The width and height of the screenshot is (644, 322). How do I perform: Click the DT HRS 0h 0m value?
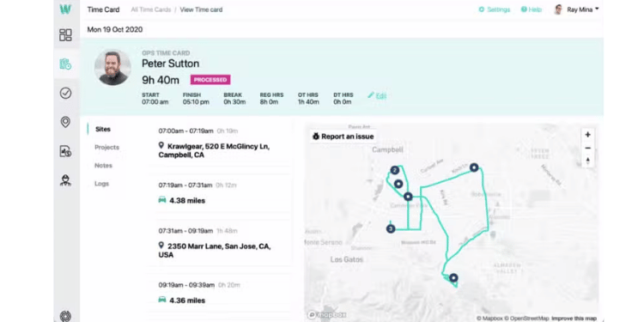(343, 102)
